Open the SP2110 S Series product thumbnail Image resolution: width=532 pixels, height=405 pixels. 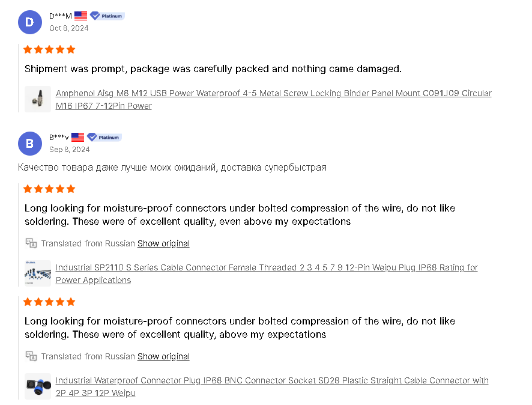tap(38, 273)
